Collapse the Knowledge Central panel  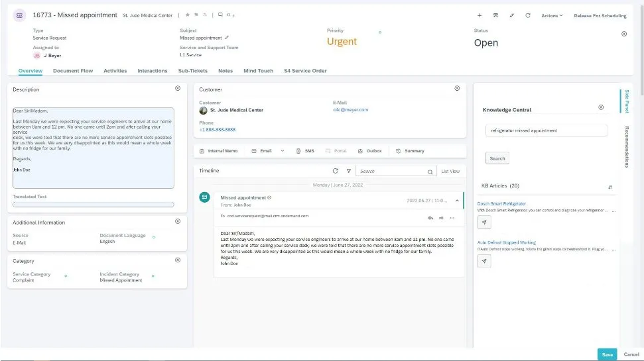pyautogui.click(x=601, y=107)
